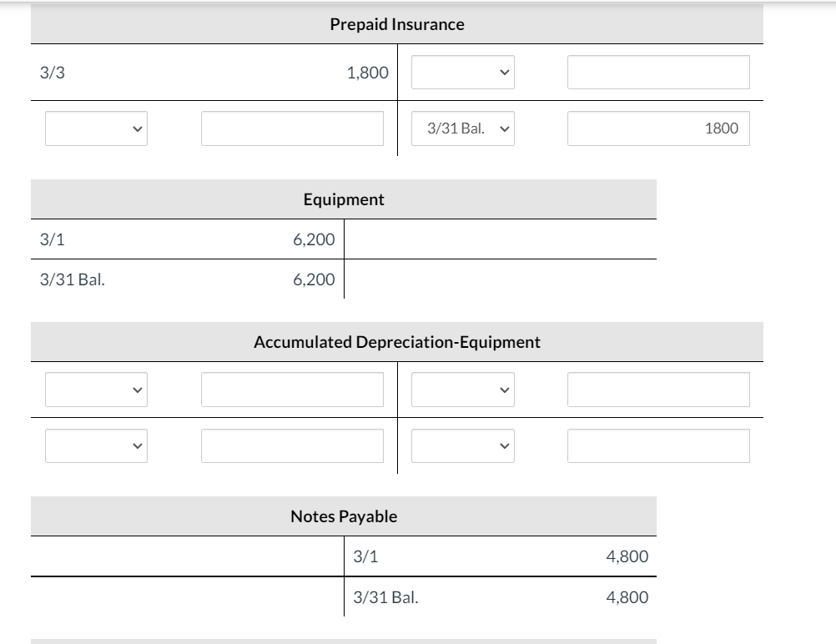Select the 1800 balance field in Prepaid Insurance

(x=658, y=128)
